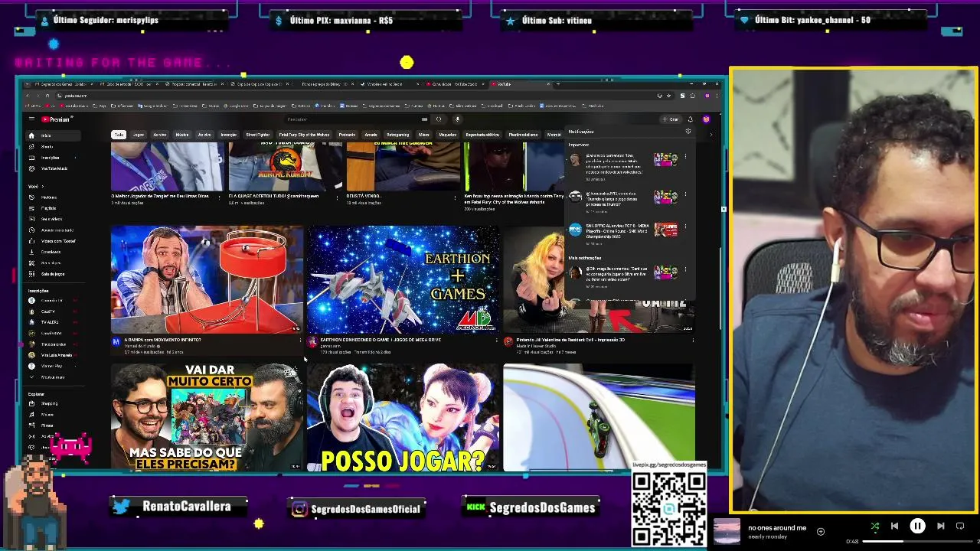Viewport: 980px width, 551px height.
Task: Open notification settings gear
Action: point(688,132)
